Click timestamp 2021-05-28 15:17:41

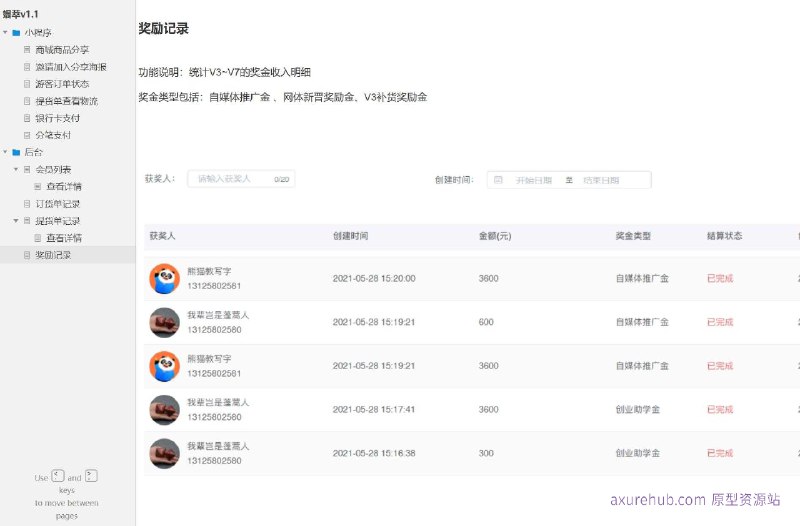tap(374, 410)
